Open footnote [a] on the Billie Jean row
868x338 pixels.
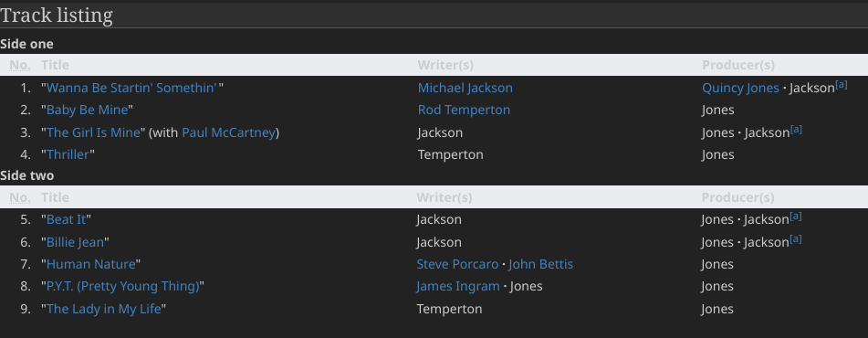tap(796, 238)
